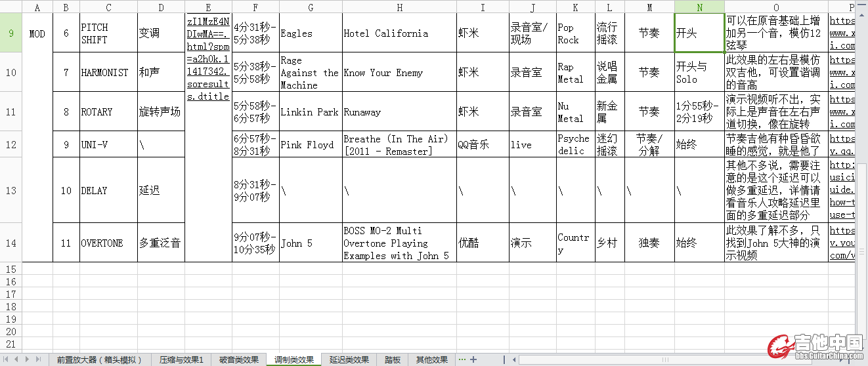
Task: Select empty row header 18
Action: click(x=11, y=307)
